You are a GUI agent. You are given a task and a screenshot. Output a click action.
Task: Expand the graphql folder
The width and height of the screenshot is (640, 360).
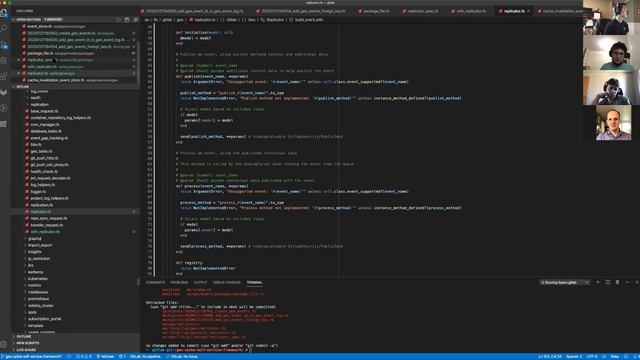point(34,238)
